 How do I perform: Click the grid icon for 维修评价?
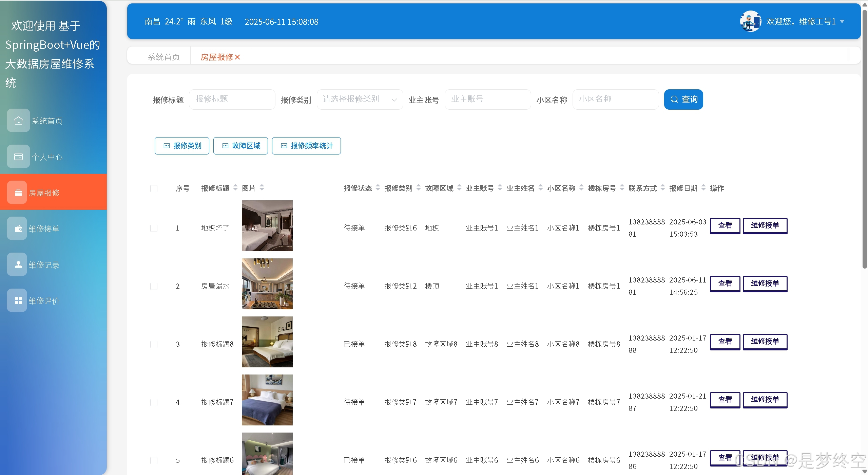18,300
